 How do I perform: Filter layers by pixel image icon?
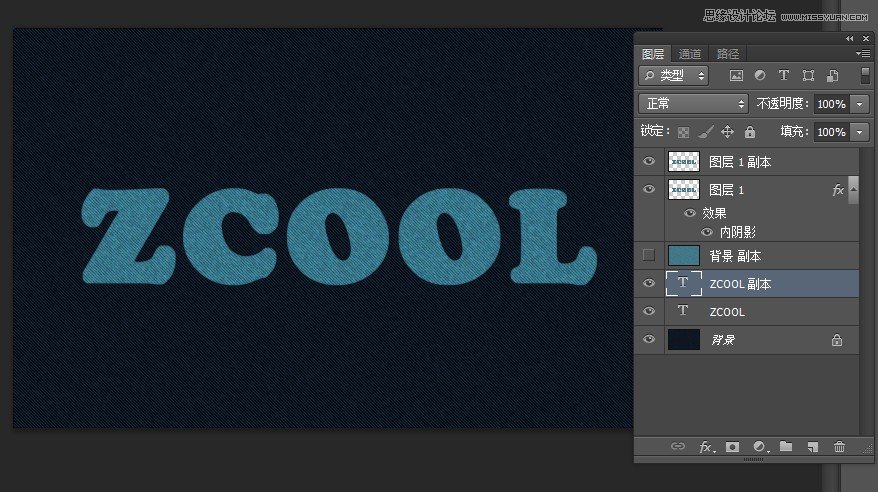pyautogui.click(x=736, y=76)
